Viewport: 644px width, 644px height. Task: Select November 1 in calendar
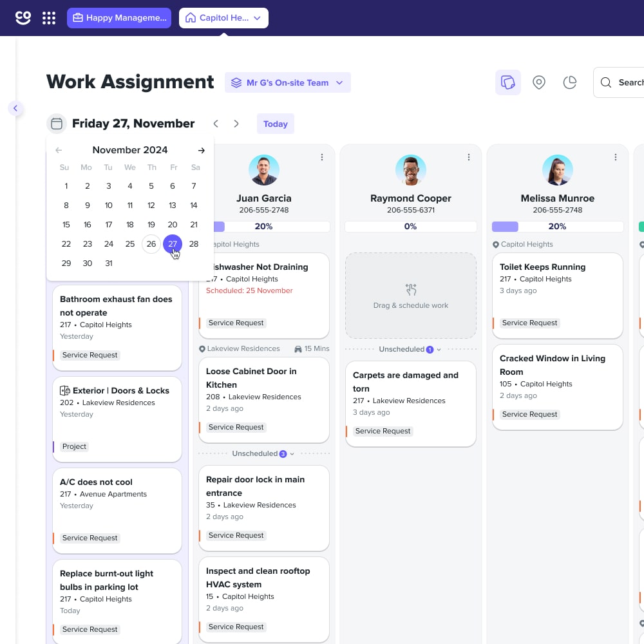click(x=66, y=186)
